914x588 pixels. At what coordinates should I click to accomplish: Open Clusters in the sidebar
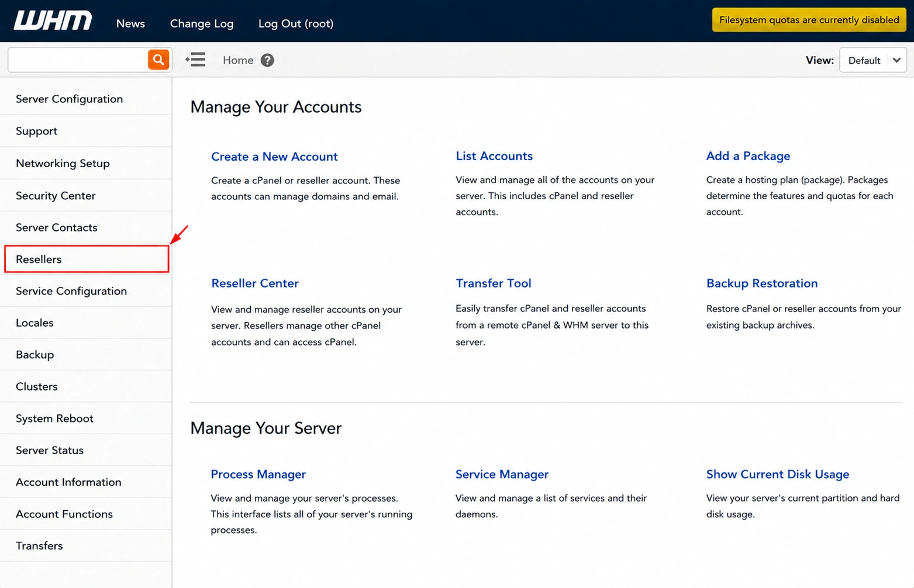click(x=86, y=386)
